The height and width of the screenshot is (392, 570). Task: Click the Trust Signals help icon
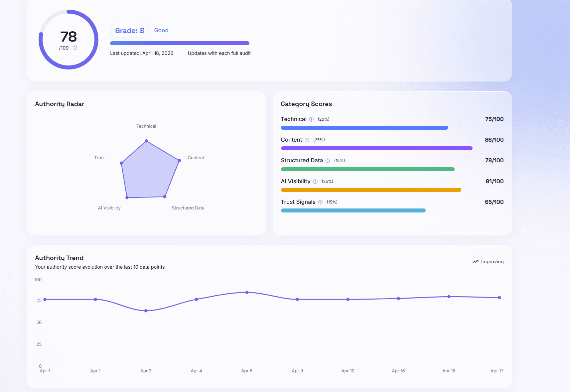point(320,202)
